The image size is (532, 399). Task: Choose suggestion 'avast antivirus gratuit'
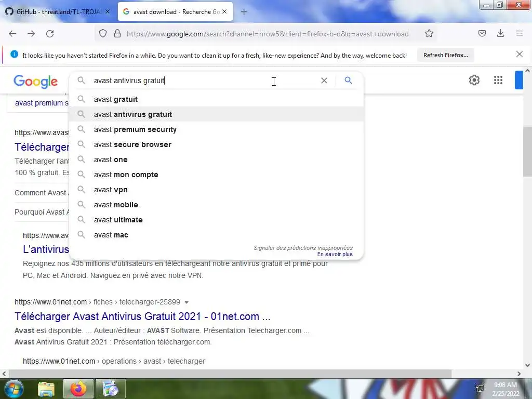coord(217,114)
